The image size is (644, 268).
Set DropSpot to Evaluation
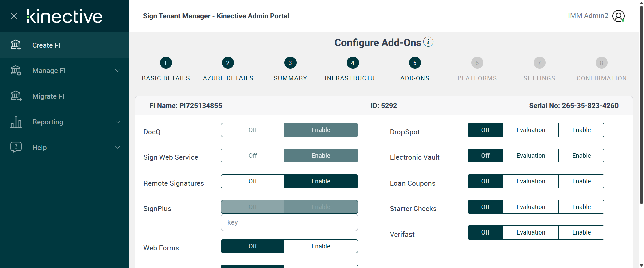[x=531, y=130]
